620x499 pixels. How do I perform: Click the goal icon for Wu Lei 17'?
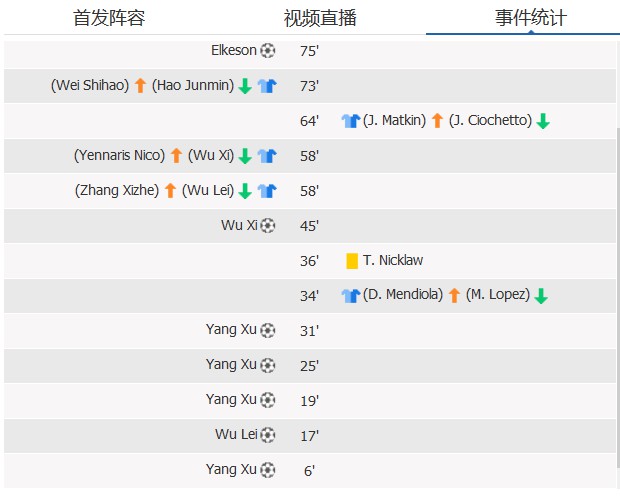coord(268,435)
